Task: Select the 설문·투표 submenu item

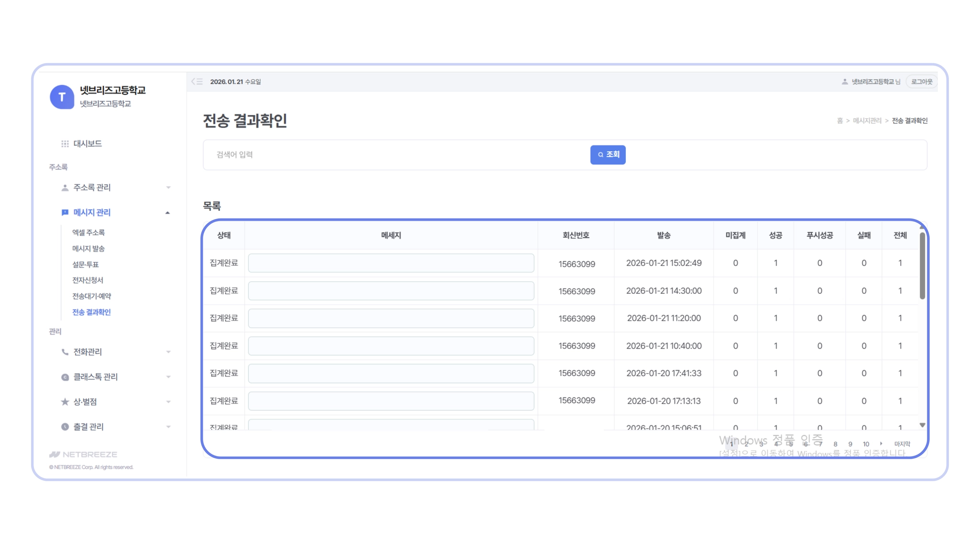Action: (x=86, y=264)
